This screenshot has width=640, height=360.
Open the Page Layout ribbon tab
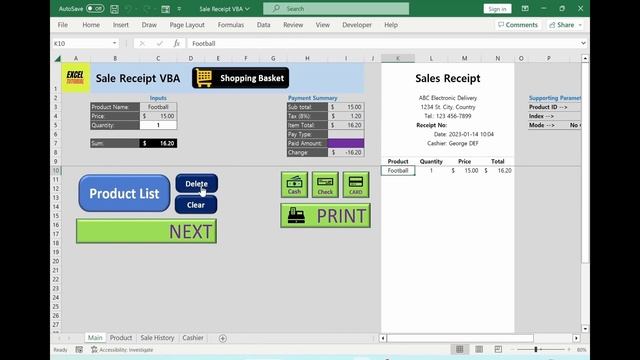[187, 25]
